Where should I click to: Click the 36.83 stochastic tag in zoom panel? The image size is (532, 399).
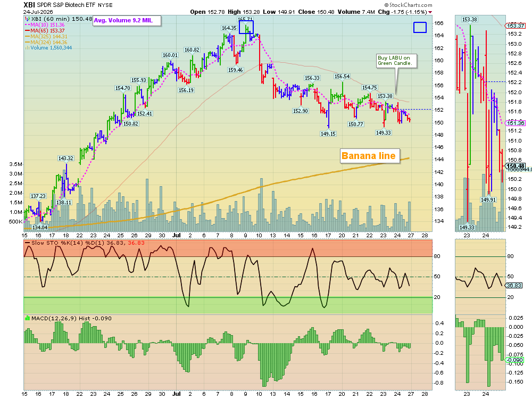click(514, 285)
